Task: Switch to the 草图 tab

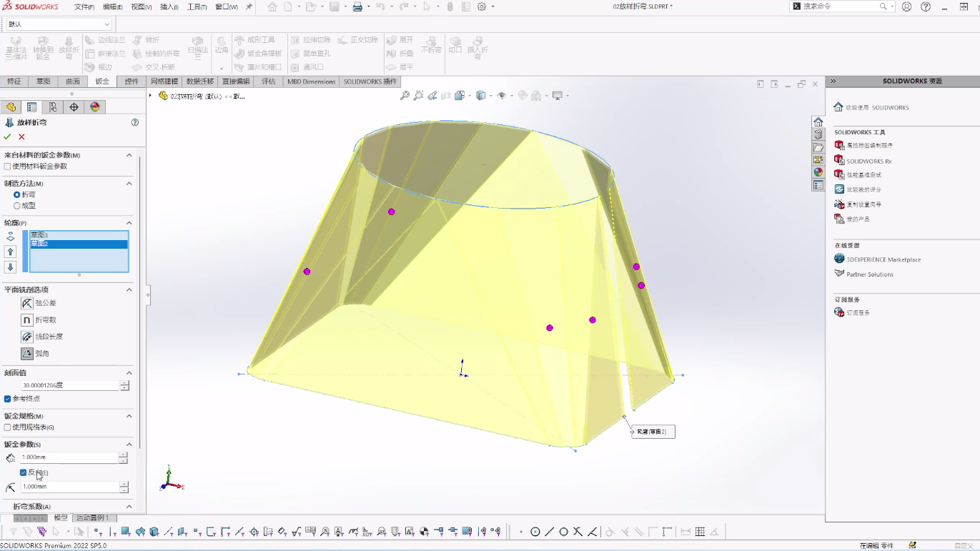Action: click(43, 81)
